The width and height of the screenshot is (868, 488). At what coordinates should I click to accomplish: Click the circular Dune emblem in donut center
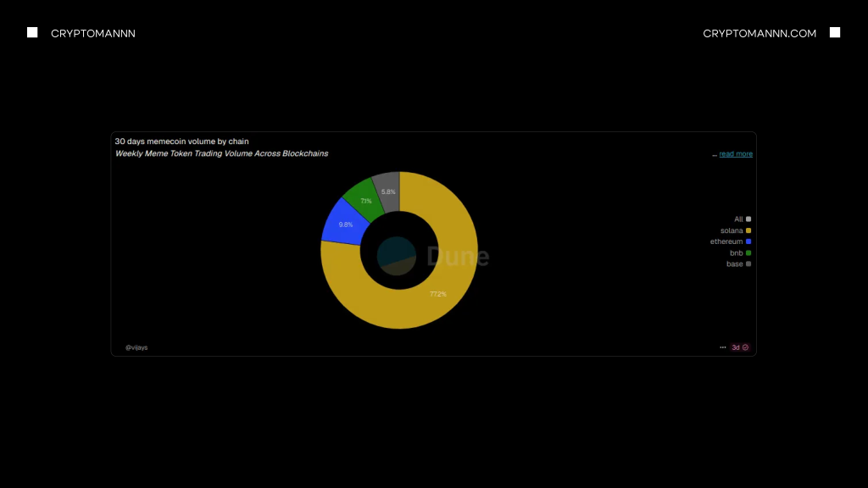(396, 256)
